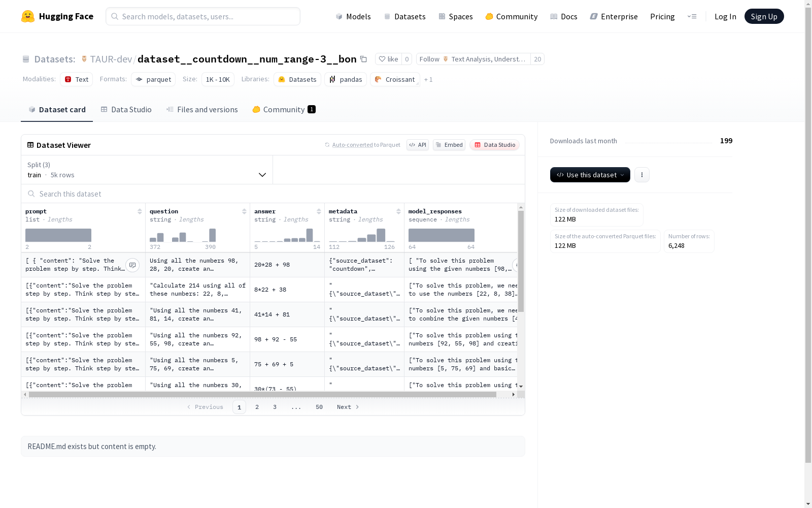812x508 pixels.
Task: Click the Search this dataset field
Action: click(273, 194)
